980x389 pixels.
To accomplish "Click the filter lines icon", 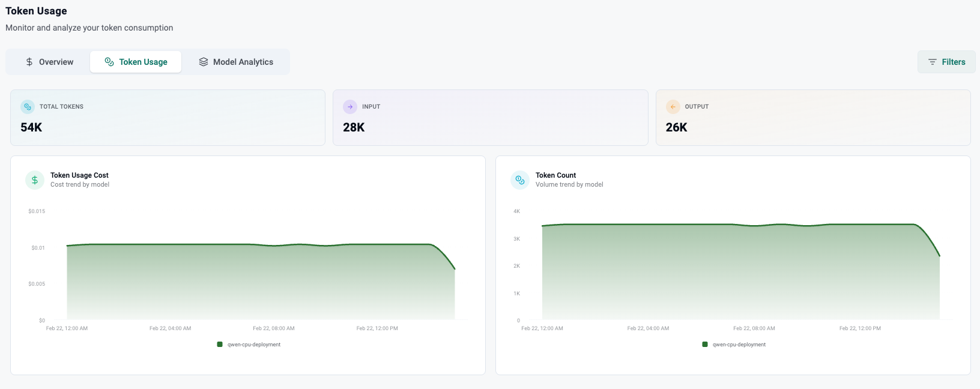I will point(932,62).
